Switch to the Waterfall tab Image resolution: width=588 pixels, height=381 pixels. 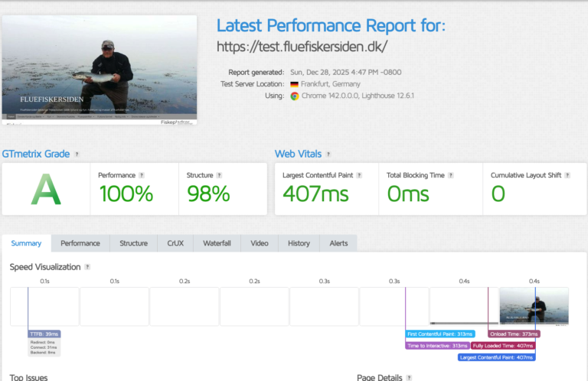[217, 243]
